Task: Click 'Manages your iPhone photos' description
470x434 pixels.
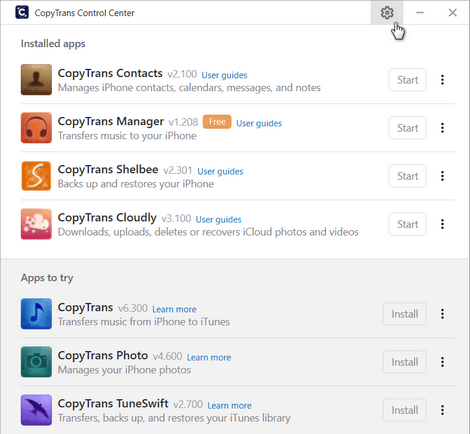Action: pos(124,370)
